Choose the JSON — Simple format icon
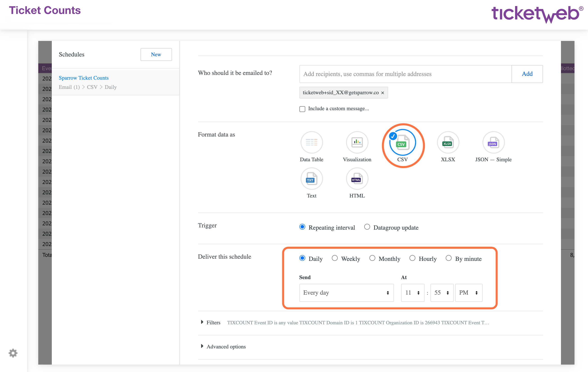Viewport: 588px width, 372px height. pos(493,142)
